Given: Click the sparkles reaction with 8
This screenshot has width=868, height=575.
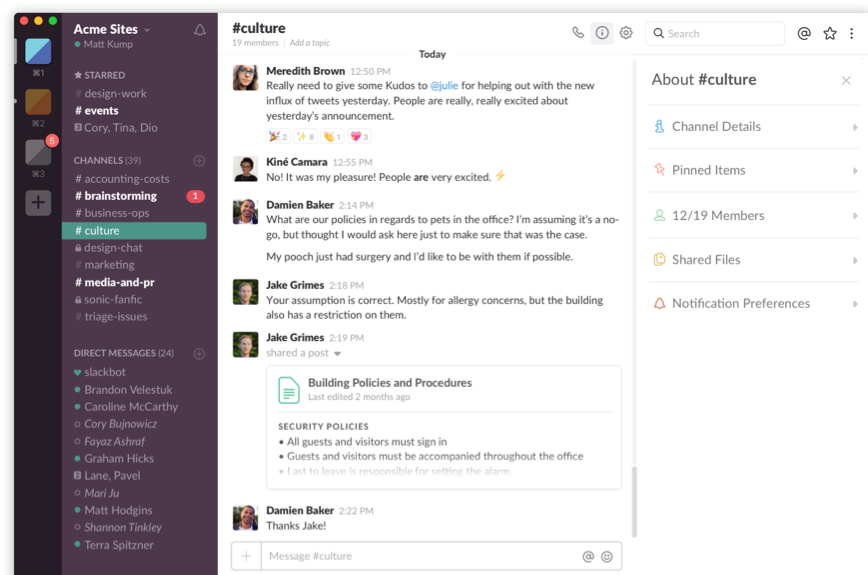Looking at the screenshot, I should tap(305, 136).
